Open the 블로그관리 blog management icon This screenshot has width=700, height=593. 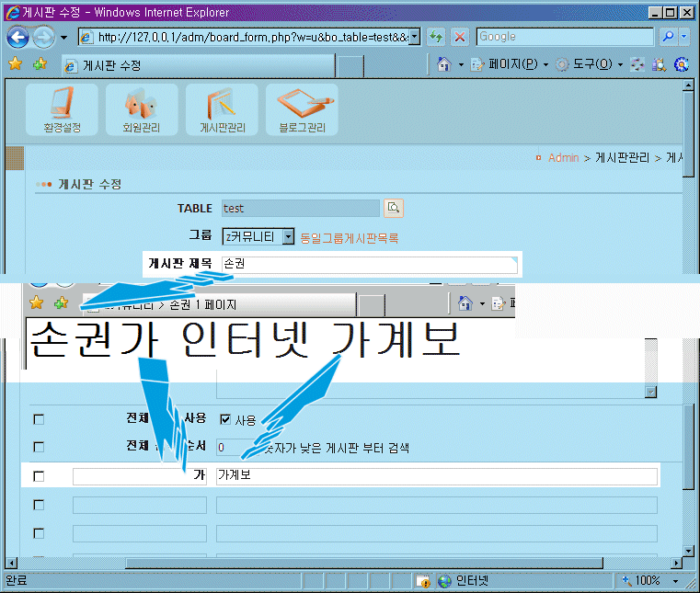click(302, 109)
